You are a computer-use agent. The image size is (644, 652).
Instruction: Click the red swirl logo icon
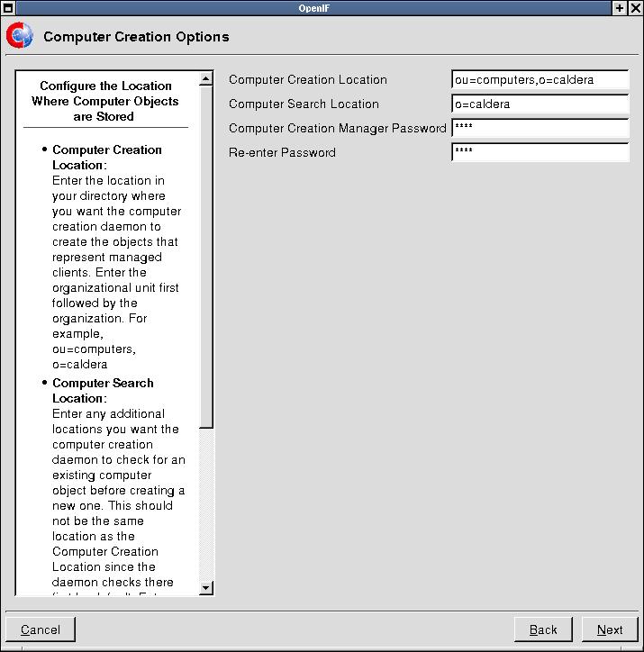19,37
